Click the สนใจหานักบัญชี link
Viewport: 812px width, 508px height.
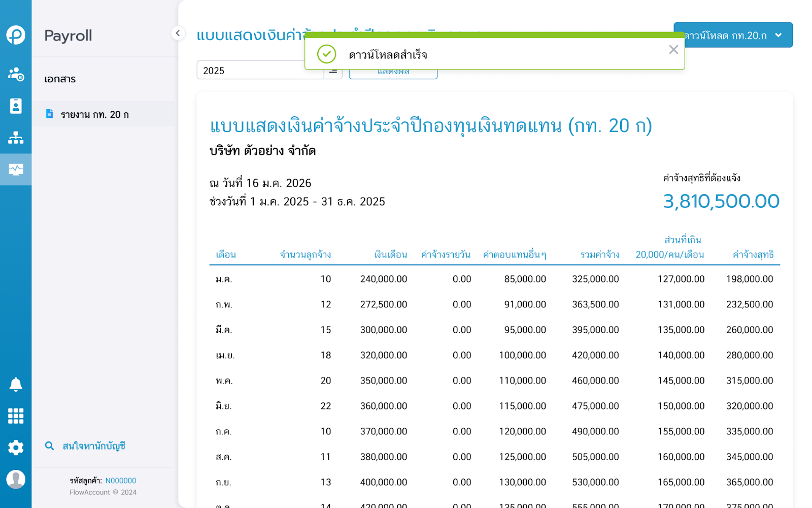[x=94, y=446]
